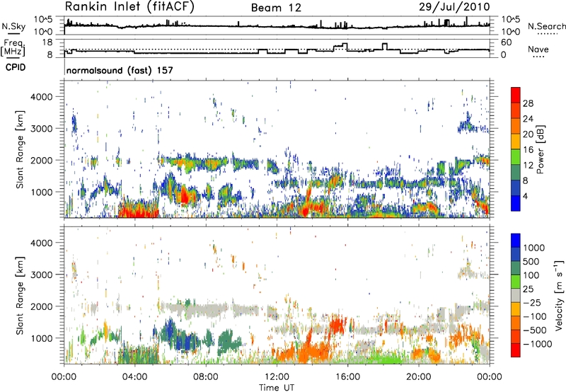Click the gray -25 to 25 Velocity swatch

[x=516, y=295]
